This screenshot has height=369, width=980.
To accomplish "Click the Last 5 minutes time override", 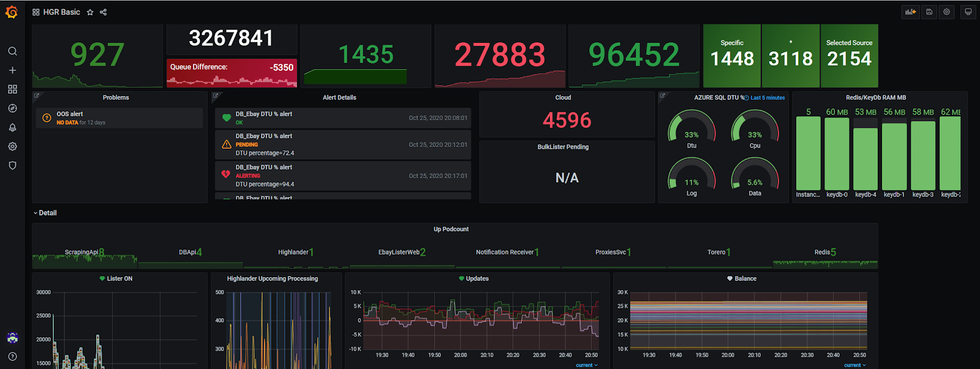I will click(765, 98).
